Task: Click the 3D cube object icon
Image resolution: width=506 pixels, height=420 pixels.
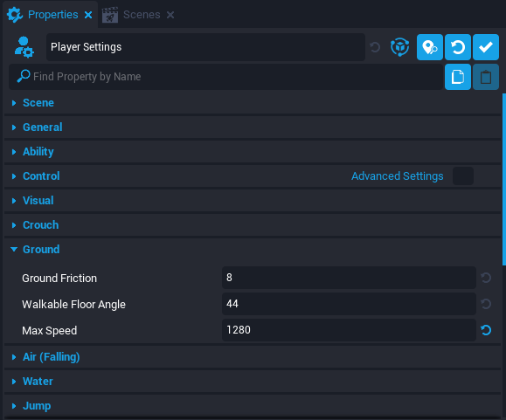Action: coord(400,47)
